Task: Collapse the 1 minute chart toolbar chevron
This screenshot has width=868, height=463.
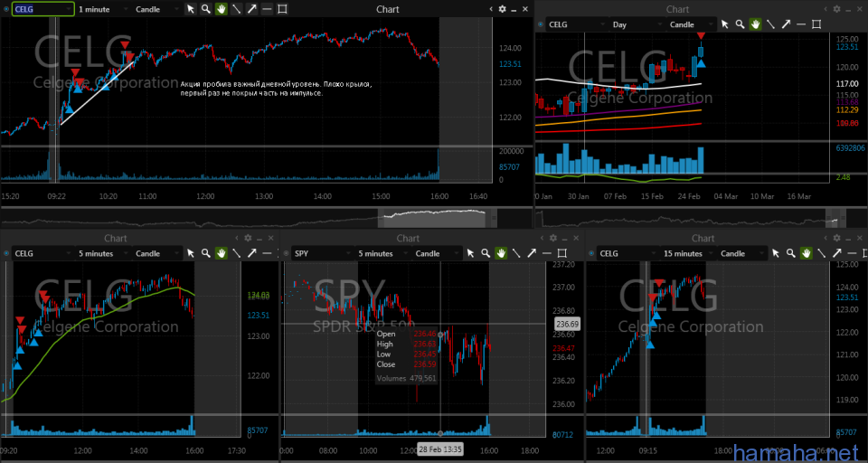Action: click(x=491, y=9)
